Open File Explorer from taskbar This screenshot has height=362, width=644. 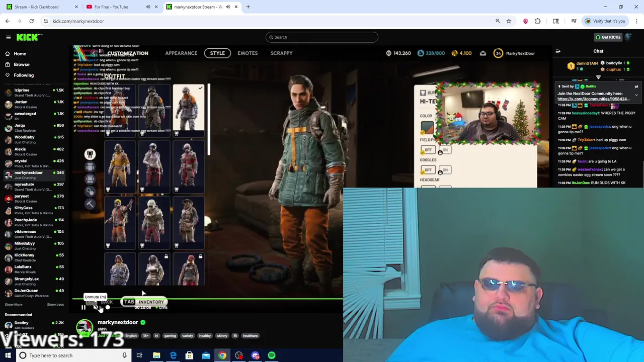[x=156, y=355]
